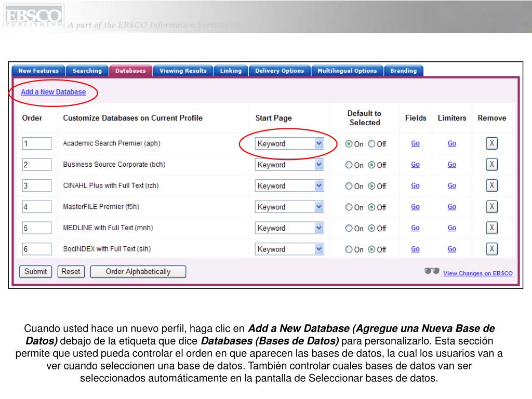Open the Multilingual Options tab

(348, 71)
